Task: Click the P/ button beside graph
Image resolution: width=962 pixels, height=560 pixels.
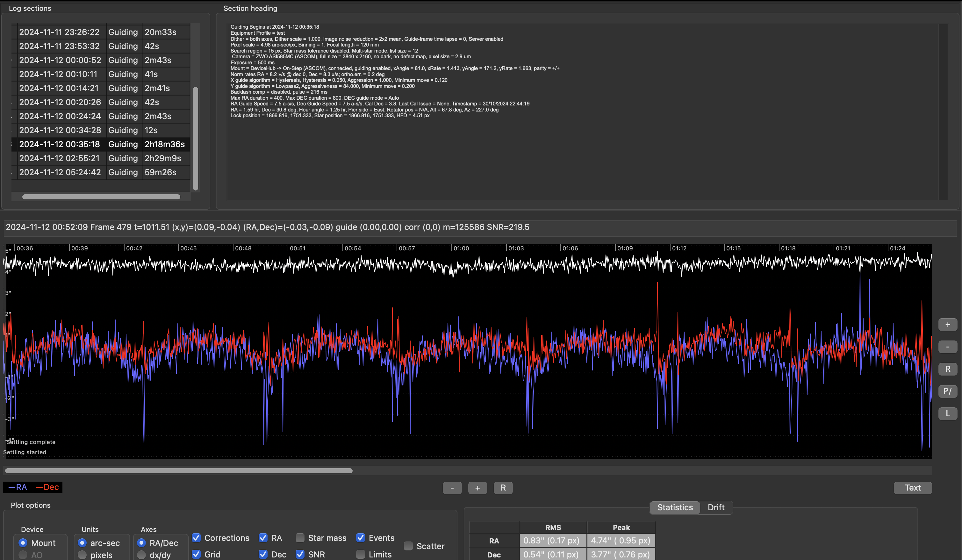Action: click(x=947, y=391)
